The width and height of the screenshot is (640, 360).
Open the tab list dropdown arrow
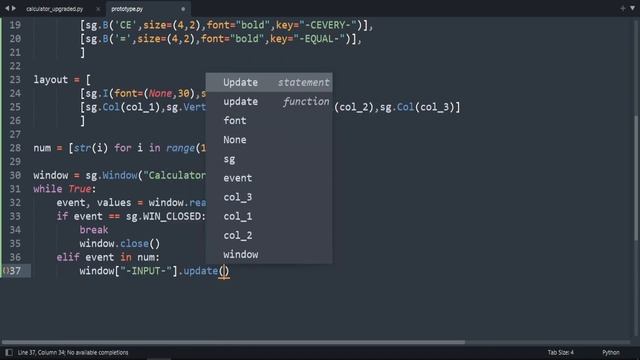[633, 8]
